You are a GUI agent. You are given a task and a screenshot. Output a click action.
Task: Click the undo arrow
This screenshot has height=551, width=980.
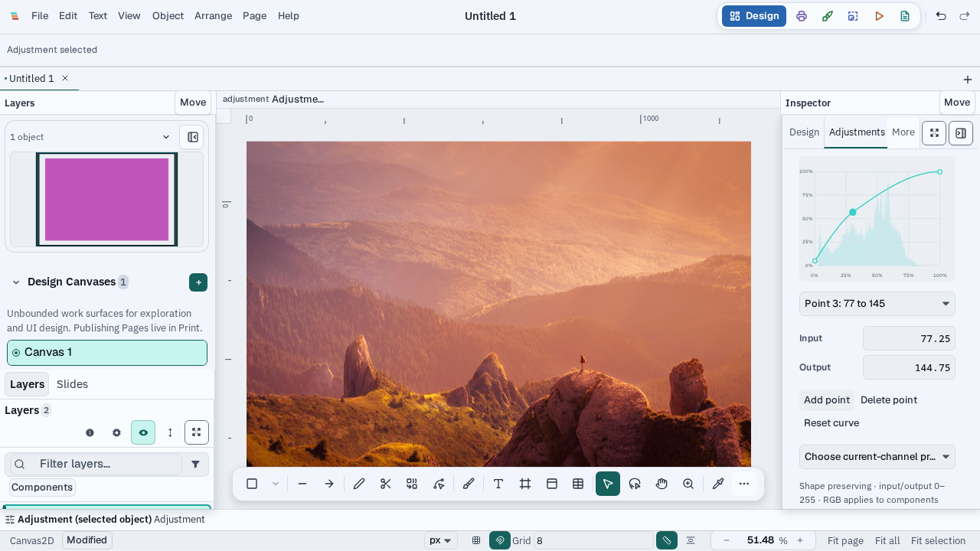tap(941, 16)
